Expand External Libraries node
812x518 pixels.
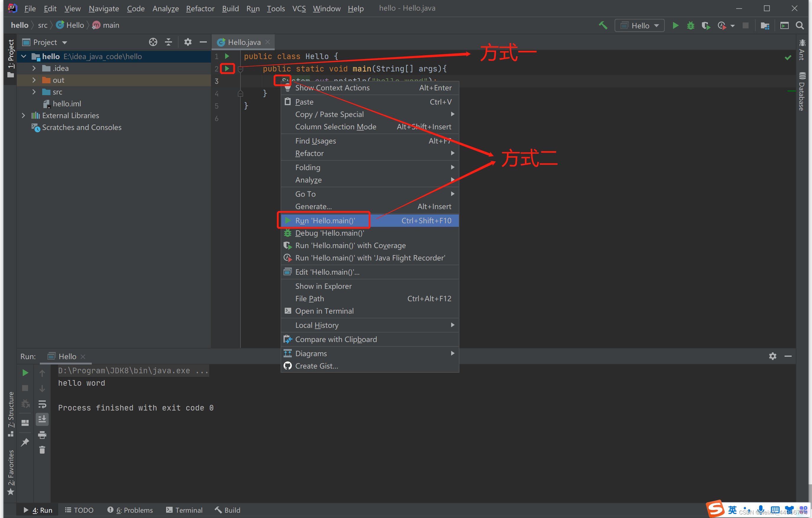23,115
